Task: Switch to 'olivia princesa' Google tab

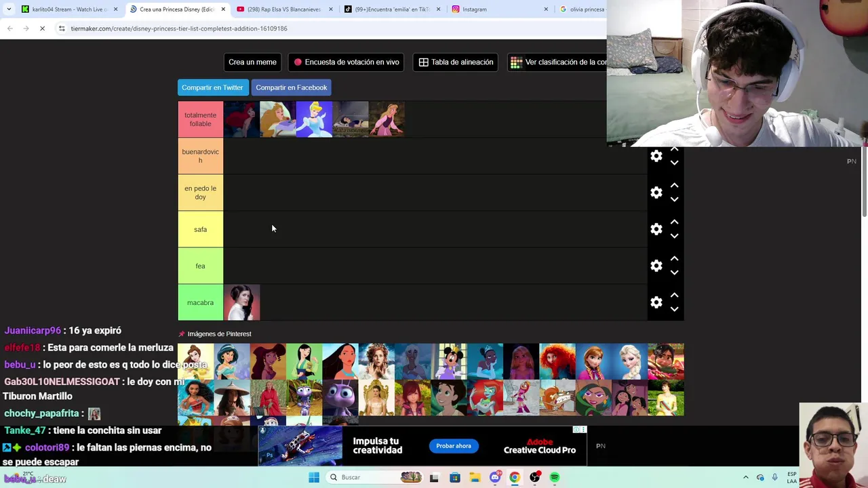Action: tap(582, 9)
